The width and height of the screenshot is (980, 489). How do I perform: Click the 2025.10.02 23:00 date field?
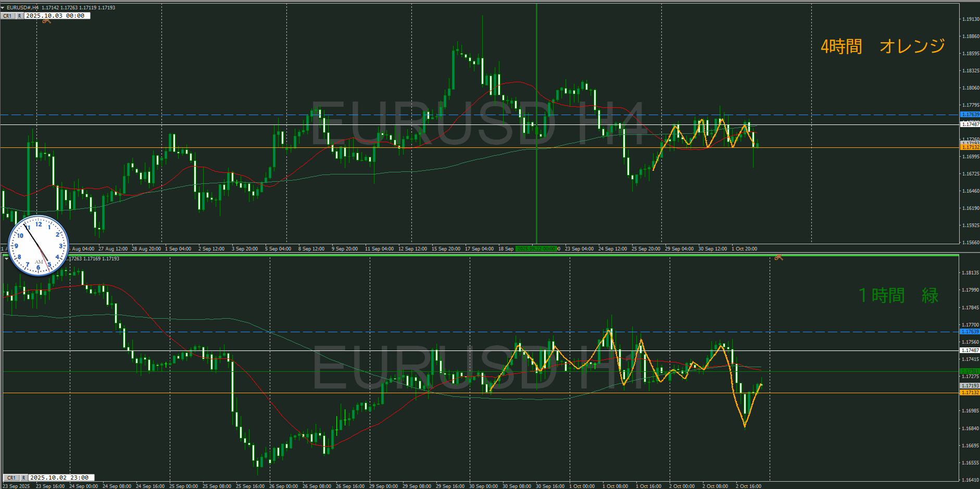point(60,478)
